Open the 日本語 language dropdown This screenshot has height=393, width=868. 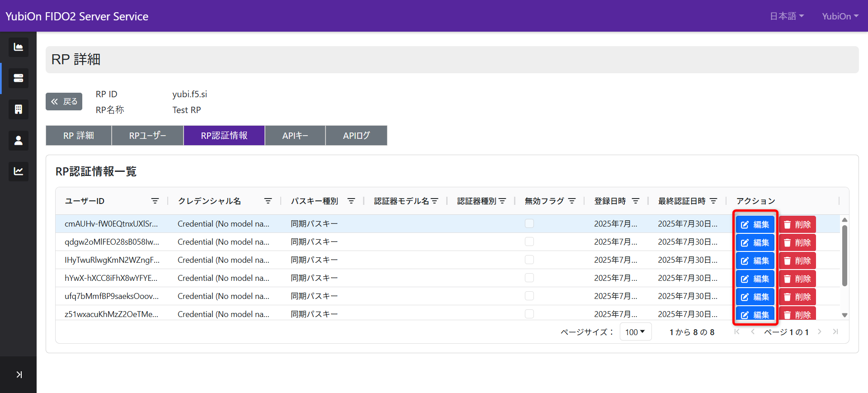[x=787, y=16]
